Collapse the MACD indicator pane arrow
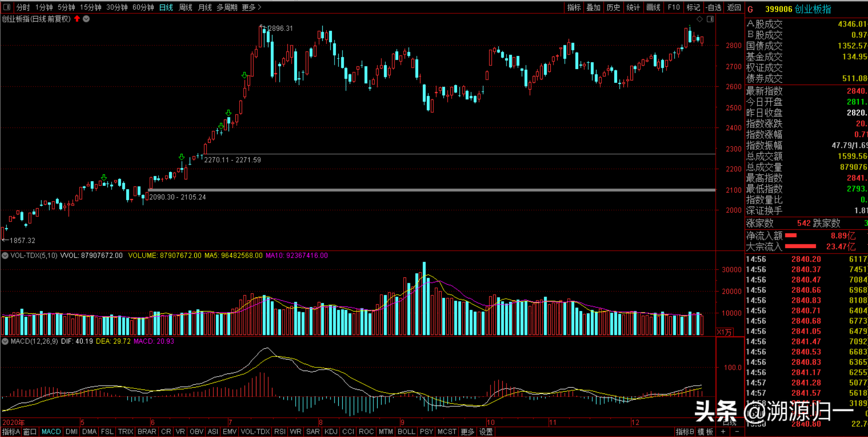The height and width of the screenshot is (437, 868). coord(5,341)
